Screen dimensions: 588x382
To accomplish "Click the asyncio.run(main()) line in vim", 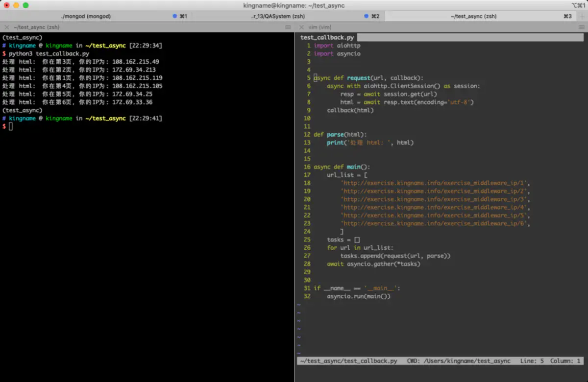I will click(359, 296).
